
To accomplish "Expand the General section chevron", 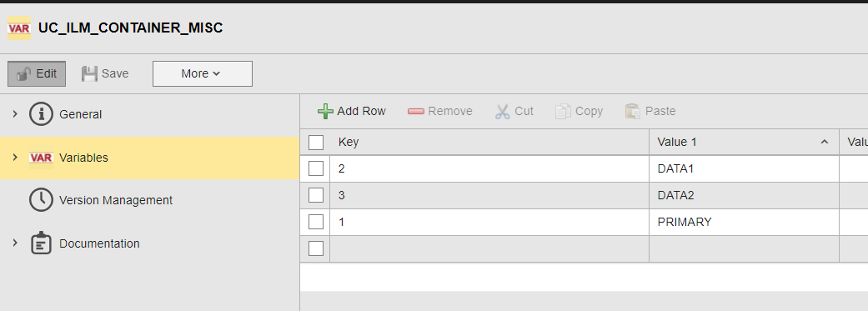I will click(15, 114).
